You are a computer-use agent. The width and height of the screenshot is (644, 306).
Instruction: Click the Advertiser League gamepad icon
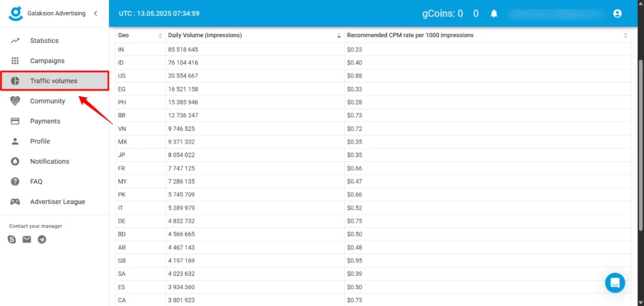(16, 202)
